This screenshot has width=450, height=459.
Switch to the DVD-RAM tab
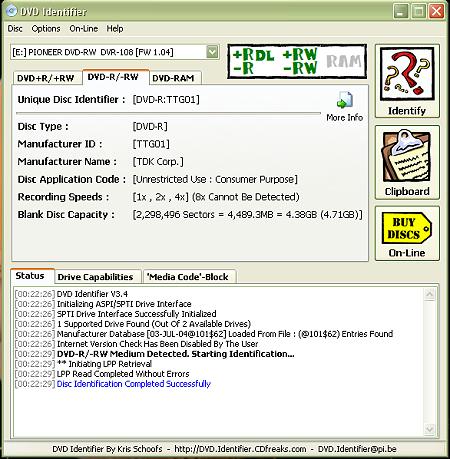click(173, 78)
